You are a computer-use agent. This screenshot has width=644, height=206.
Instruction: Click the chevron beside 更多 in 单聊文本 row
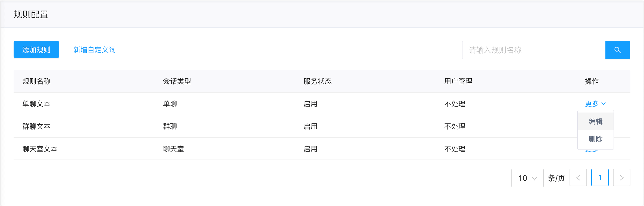[604, 104]
